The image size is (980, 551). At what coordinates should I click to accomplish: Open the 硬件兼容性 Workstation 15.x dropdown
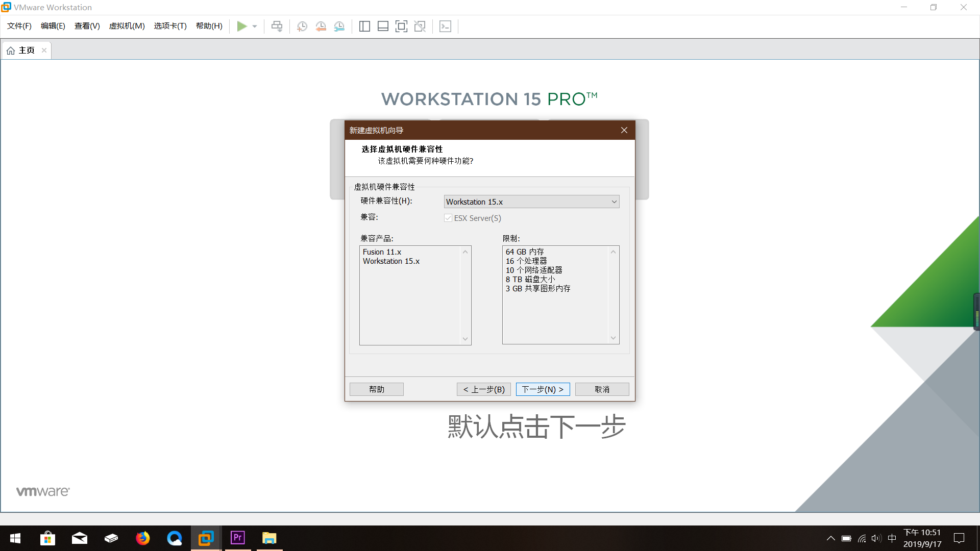tap(531, 202)
